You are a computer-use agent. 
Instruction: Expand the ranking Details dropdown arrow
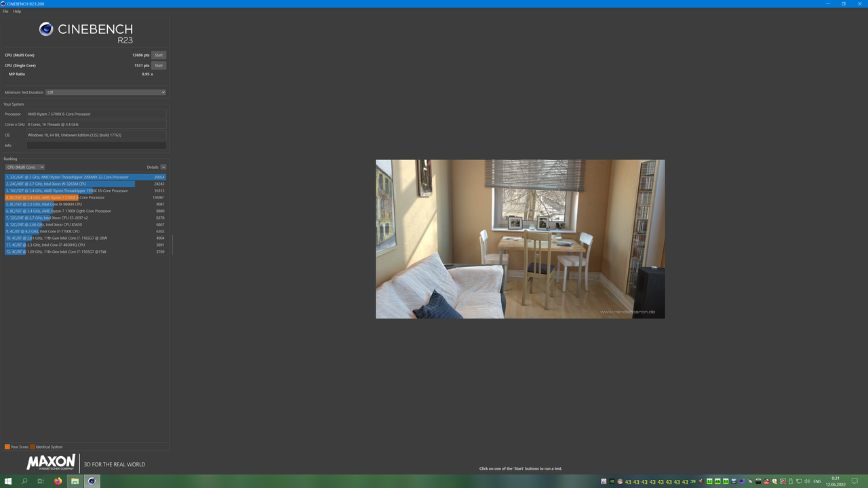[163, 167]
